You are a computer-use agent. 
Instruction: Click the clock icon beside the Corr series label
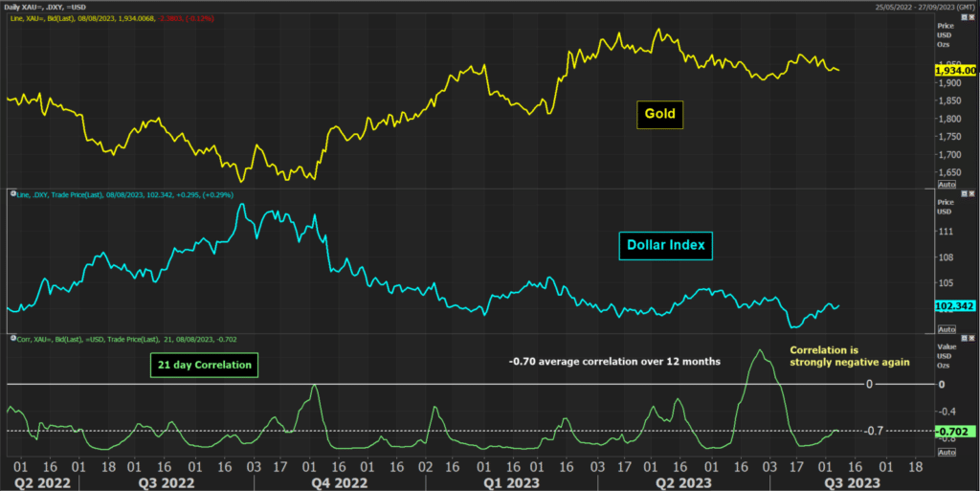point(13,338)
